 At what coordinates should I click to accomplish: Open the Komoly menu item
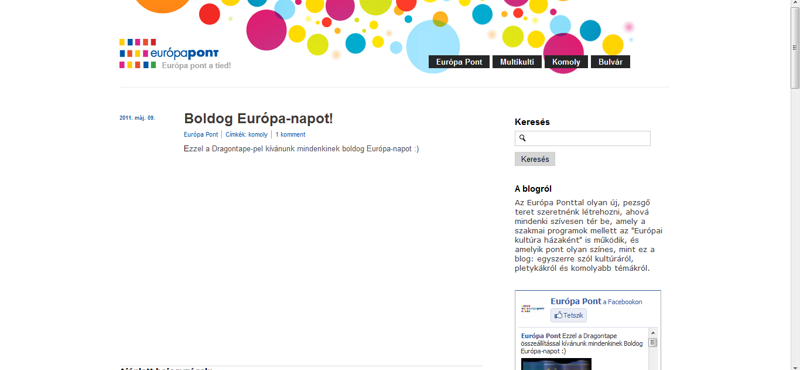[566, 62]
